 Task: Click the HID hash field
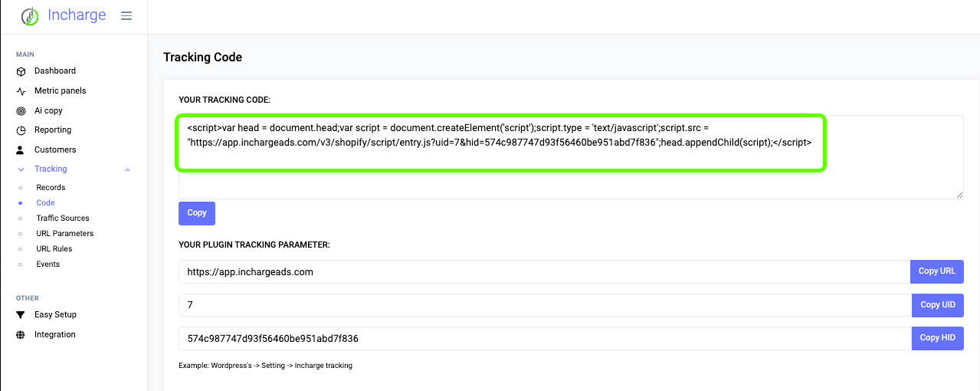tap(545, 339)
